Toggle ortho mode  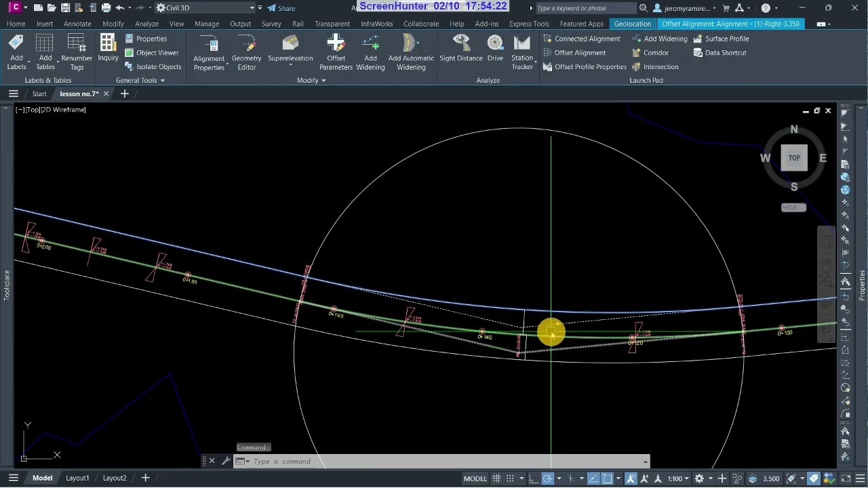pyautogui.click(x=533, y=479)
